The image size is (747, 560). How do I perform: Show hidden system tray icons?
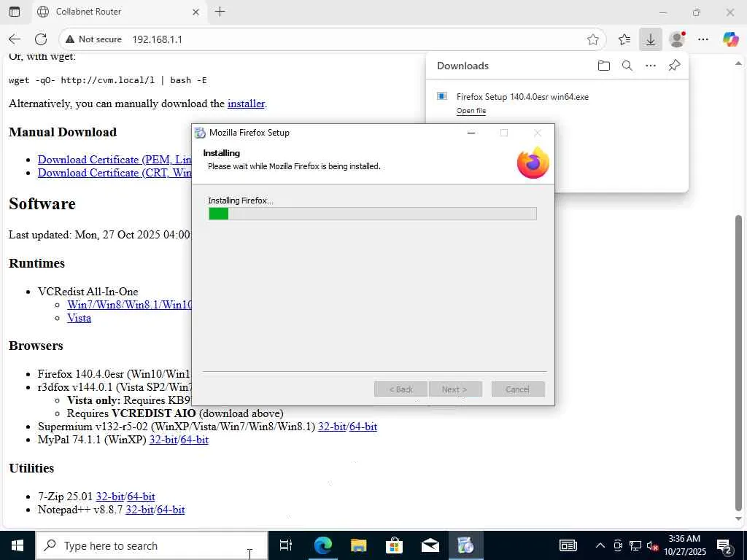click(600, 545)
